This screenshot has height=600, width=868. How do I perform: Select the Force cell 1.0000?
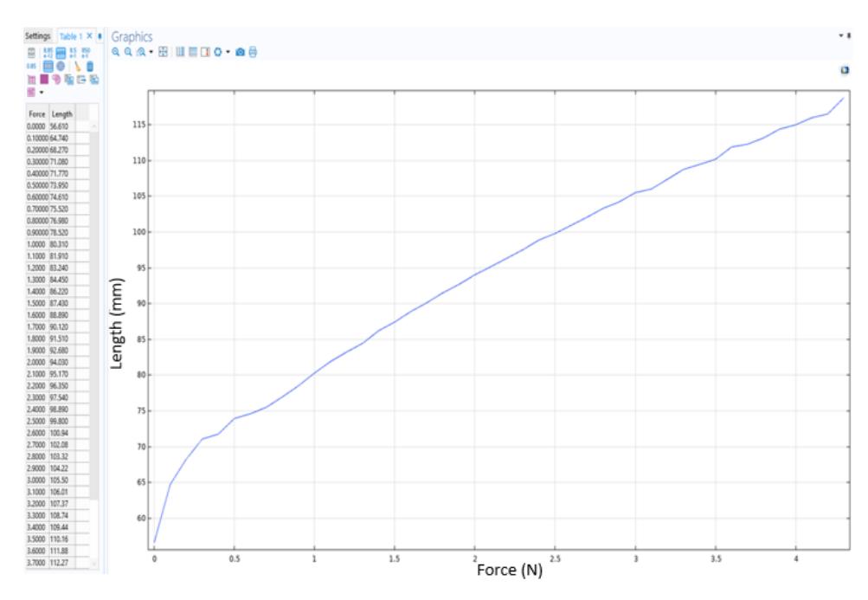coord(37,244)
